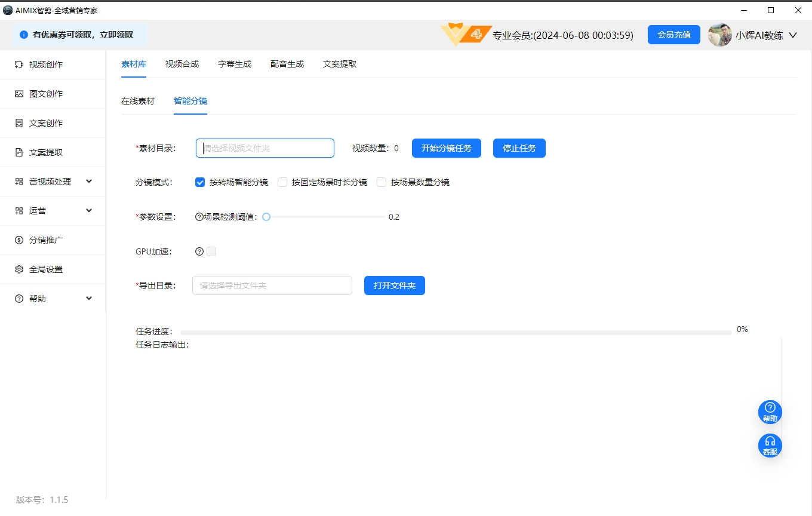Switch to the 视频合成 tab
812x516 pixels.
[x=182, y=64]
